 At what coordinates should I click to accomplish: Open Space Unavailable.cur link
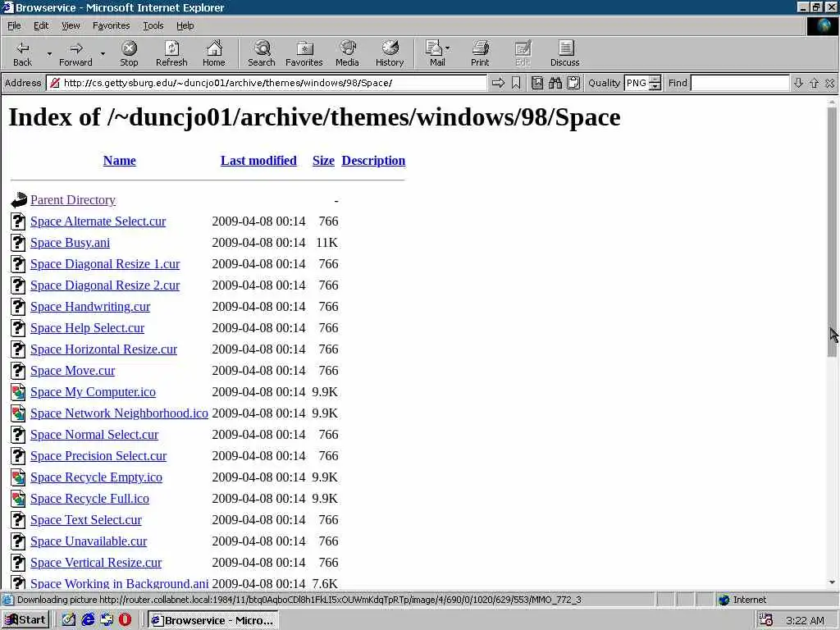click(x=89, y=541)
